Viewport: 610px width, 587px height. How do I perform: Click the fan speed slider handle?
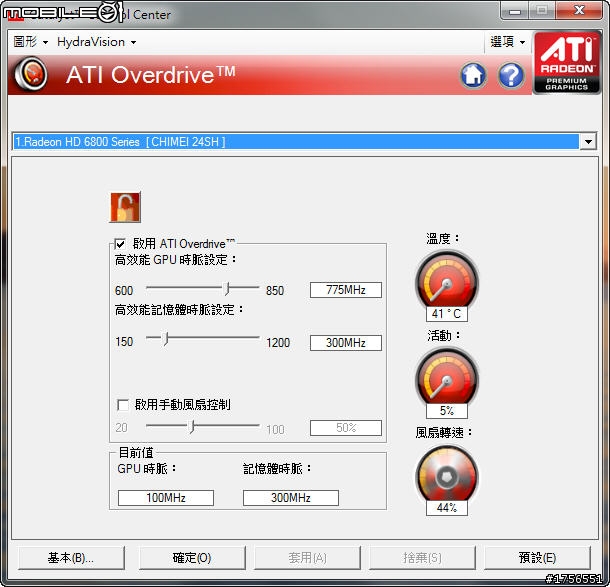(x=192, y=426)
